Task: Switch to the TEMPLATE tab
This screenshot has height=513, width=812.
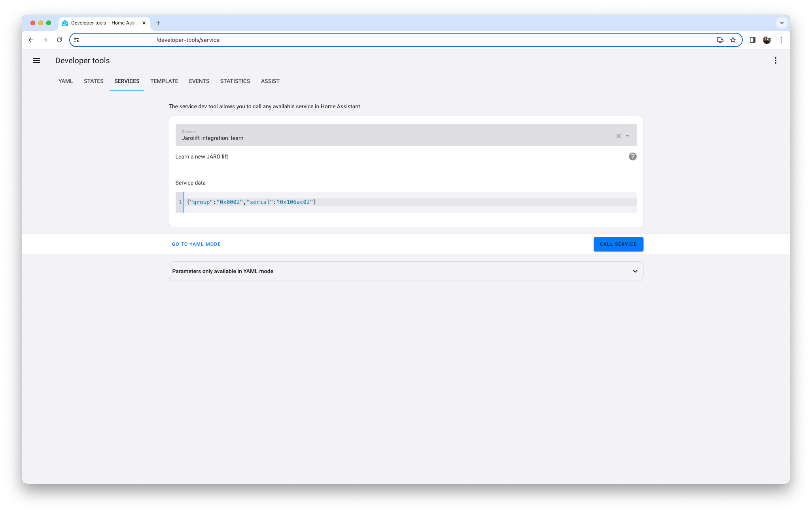Action: [164, 81]
